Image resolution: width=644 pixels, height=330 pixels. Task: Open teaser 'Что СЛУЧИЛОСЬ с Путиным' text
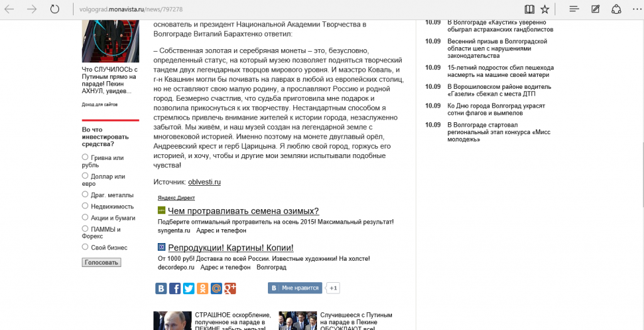109,81
